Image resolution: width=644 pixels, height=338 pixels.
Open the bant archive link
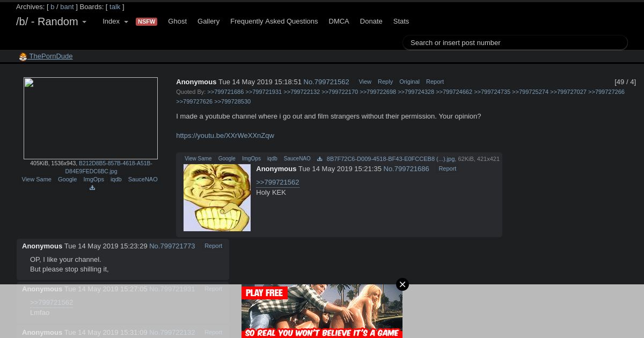(67, 7)
